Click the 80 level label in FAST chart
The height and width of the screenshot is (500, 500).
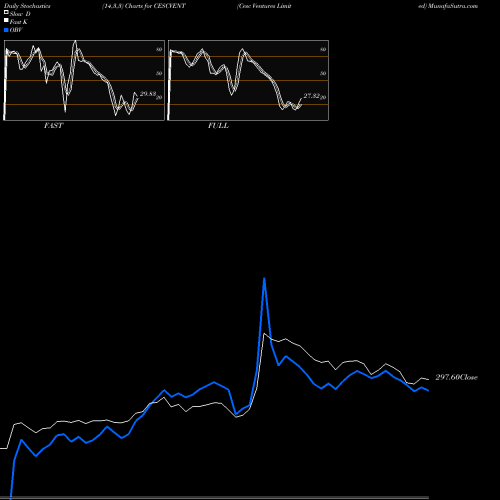coord(159,49)
